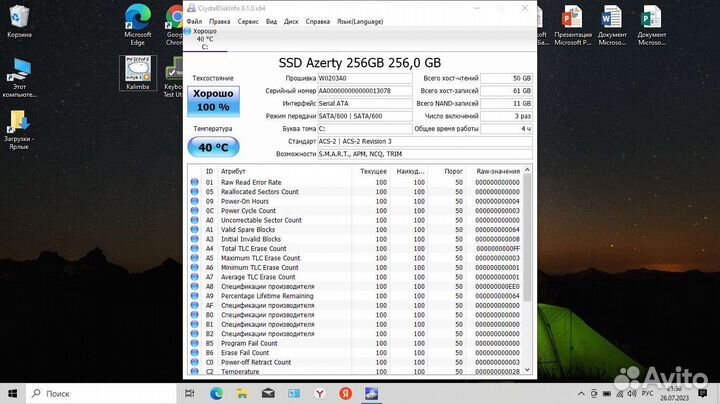The width and height of the screenshot is (720, 404).
Task: Click the Число включений value 3 раз
Action: (506, 116)
